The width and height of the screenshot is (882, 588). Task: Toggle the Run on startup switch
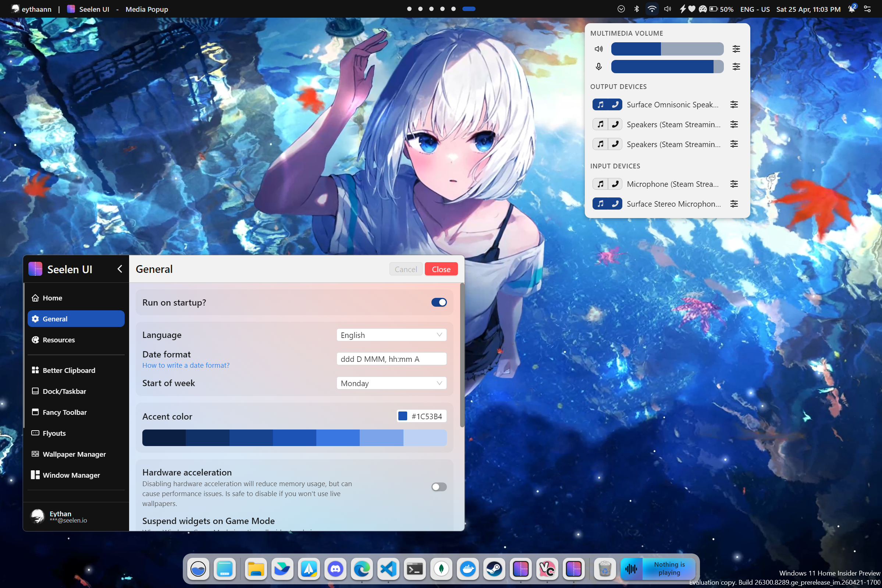tap(439, 302)
